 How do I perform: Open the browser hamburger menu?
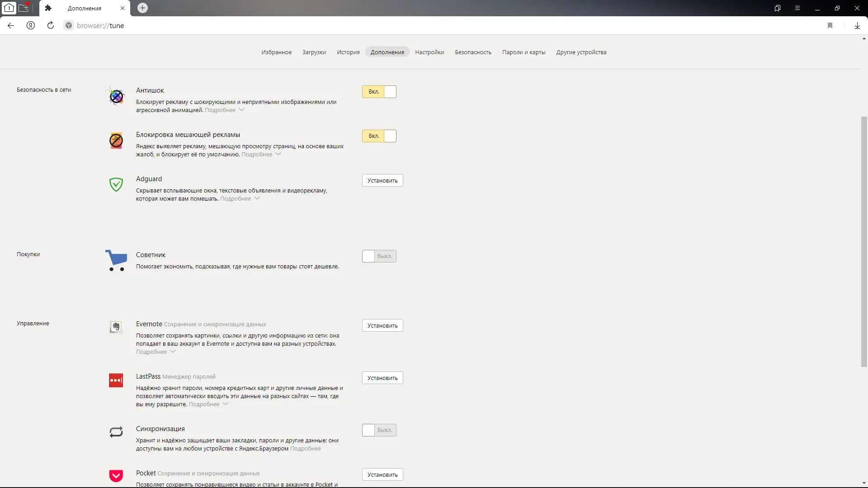pos(797,8)
